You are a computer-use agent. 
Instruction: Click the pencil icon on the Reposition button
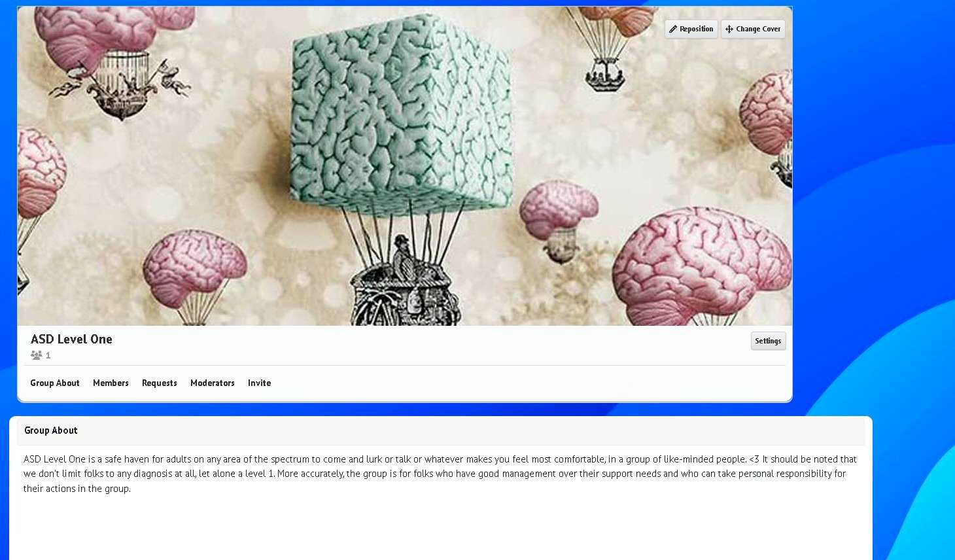(x=673, y=29)
